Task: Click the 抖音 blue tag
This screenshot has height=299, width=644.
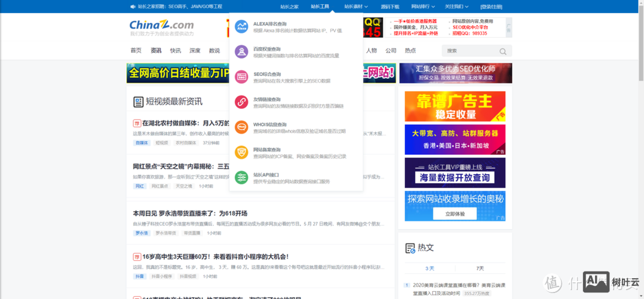Action: click(x=140, y=276)
